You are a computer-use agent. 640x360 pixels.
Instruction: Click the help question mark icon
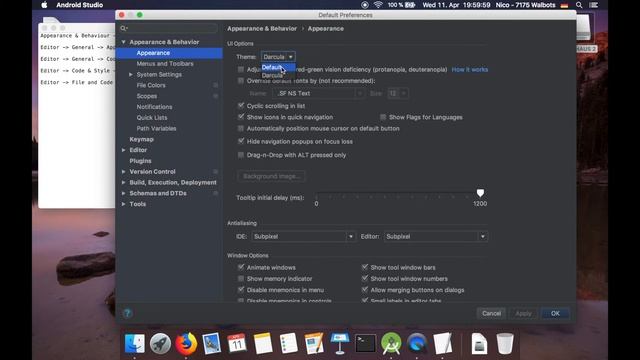127,313
